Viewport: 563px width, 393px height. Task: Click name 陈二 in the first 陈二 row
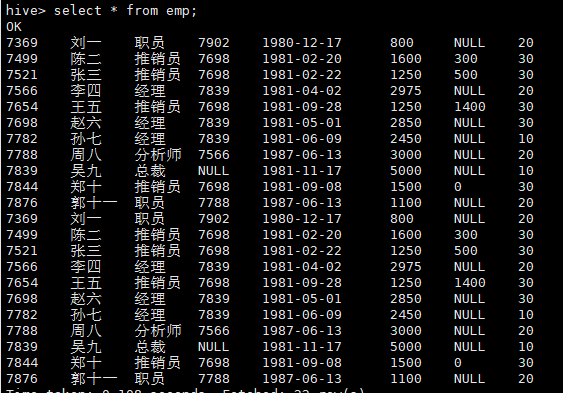coord(86,59)
